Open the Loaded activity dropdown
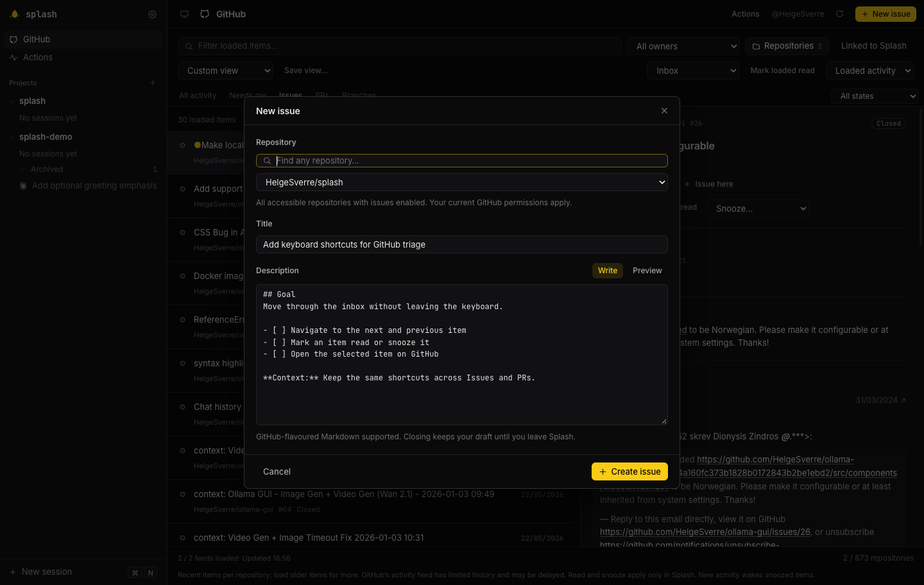 869,71
